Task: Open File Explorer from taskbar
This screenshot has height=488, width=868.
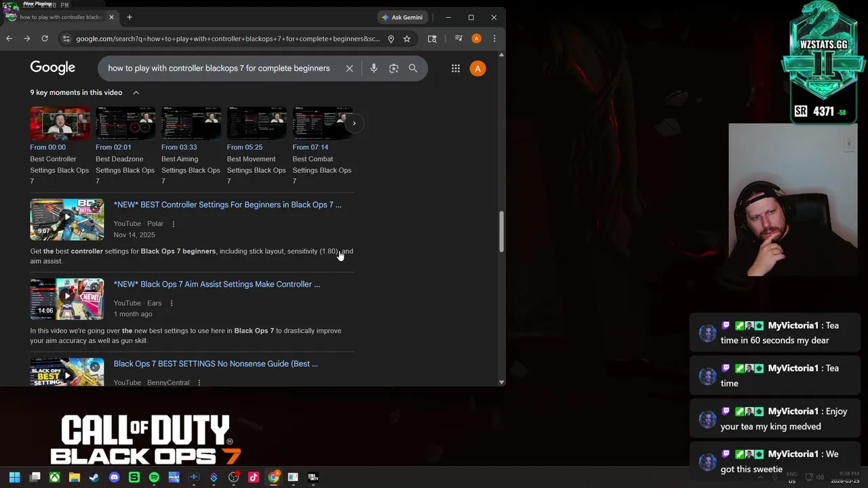Action: tap(75, 477)
